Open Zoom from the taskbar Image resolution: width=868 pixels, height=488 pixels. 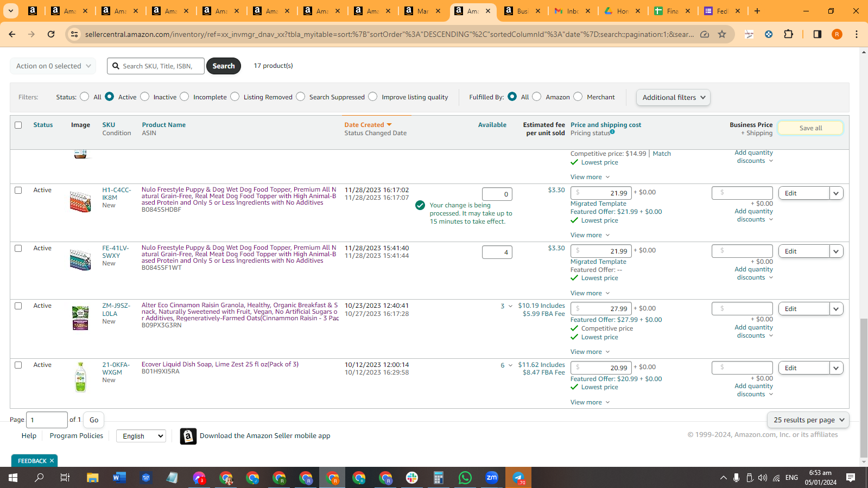[492, 478]
